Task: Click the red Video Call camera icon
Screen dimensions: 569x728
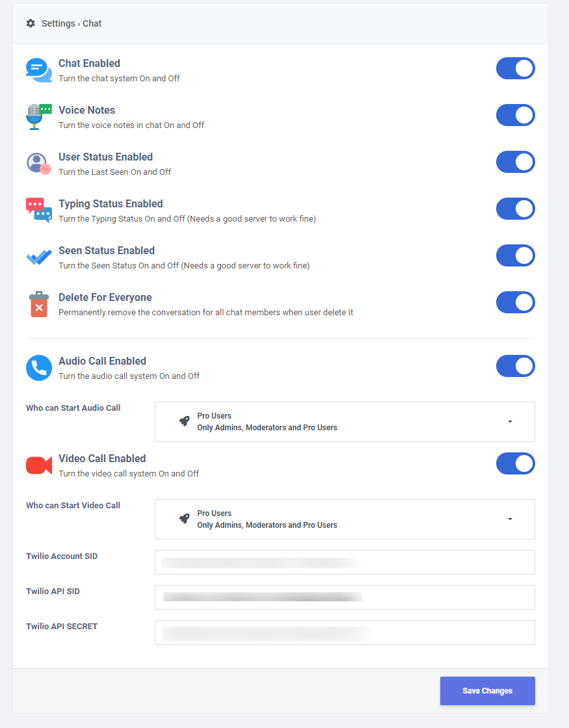Action: pos(39,465)
